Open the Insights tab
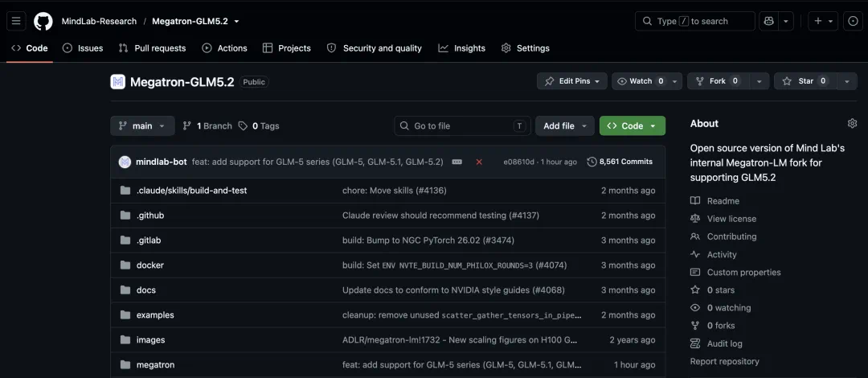868x378 pixels. (461, 48)
